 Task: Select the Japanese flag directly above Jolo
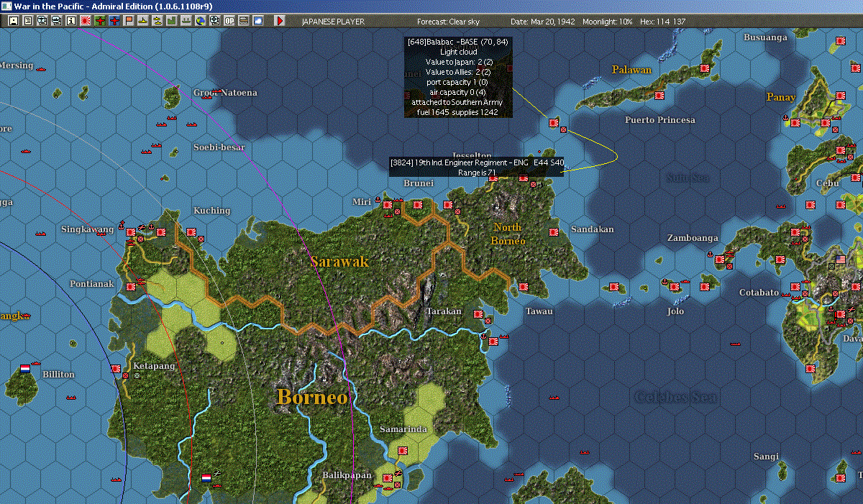(675, 287)
